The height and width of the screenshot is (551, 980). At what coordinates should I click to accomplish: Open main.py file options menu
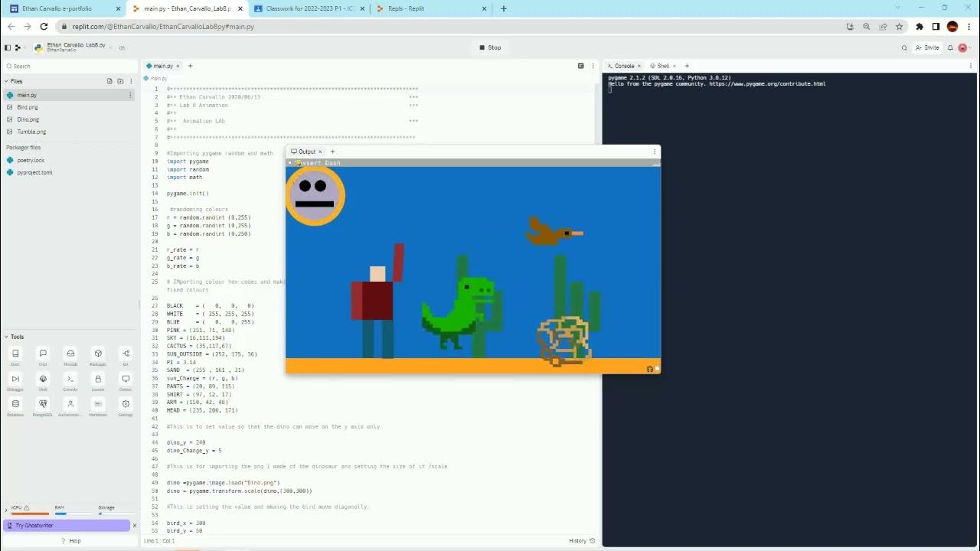130,95
